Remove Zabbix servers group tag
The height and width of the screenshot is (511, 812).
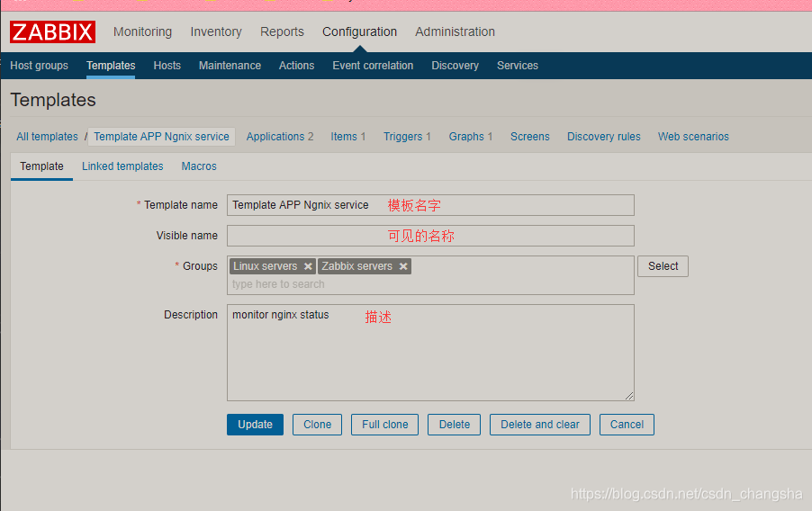[403, 266]
